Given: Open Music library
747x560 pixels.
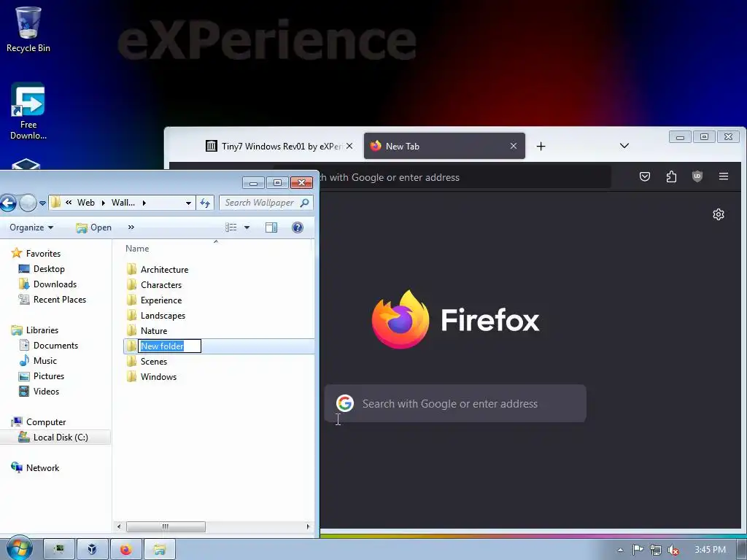Looking at the screenshot, I should click(44, 360).
